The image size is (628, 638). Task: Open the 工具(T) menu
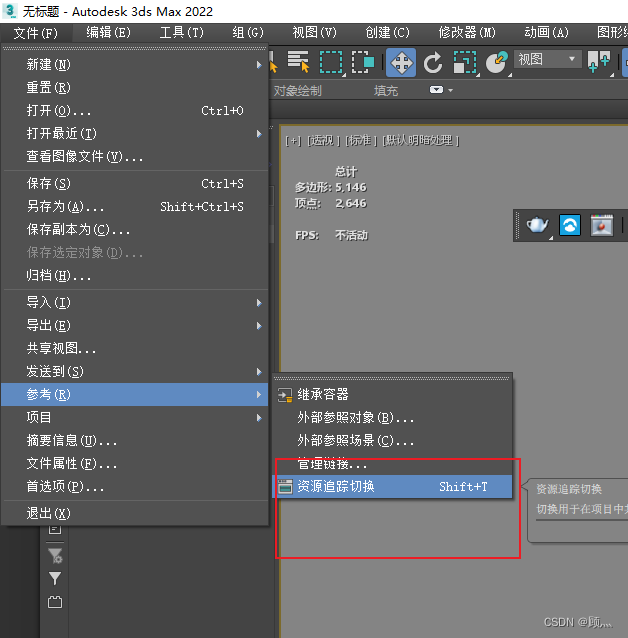click(x=182, y=33)
